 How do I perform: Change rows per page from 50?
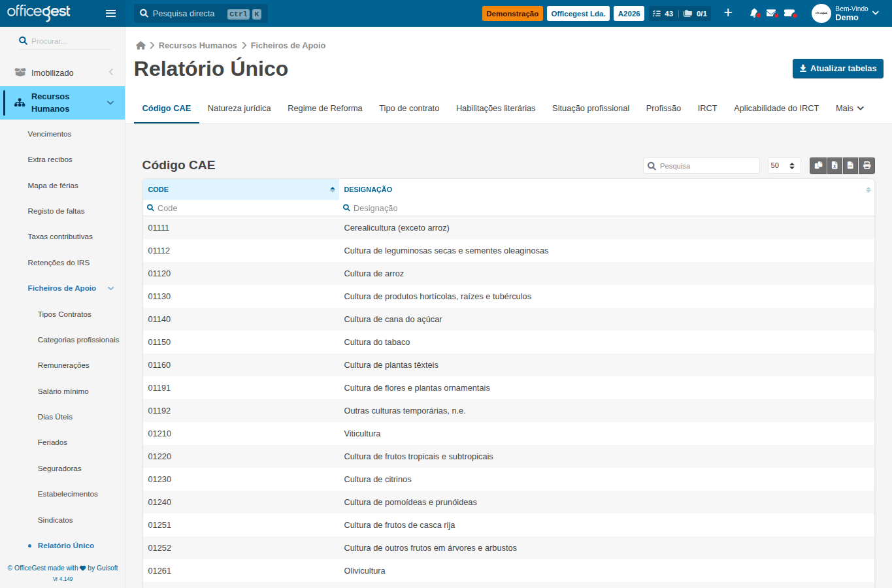click(784, 166)
